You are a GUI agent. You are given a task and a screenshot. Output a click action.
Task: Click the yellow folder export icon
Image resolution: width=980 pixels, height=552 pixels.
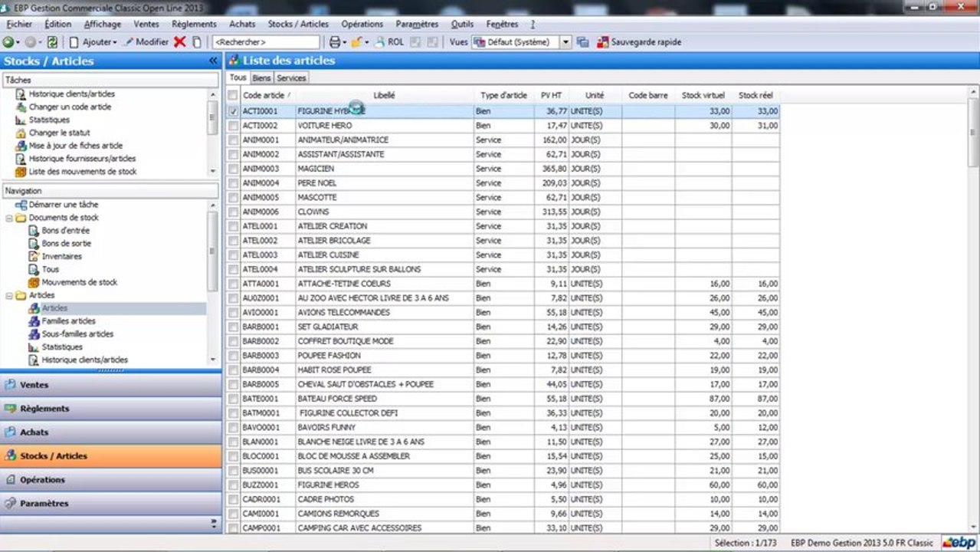point(356,42)
